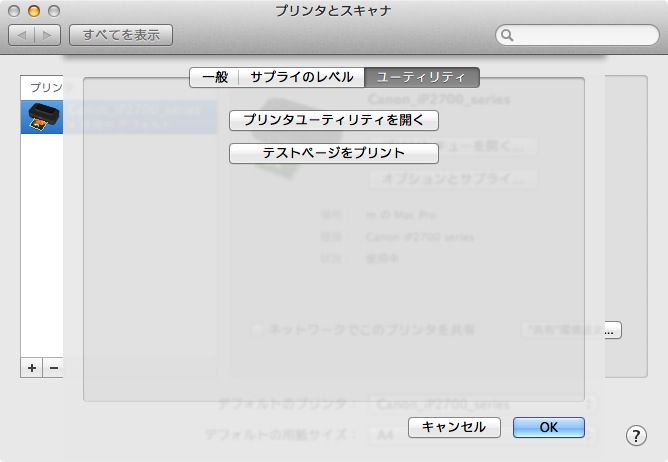Open help with the question mark icon

[x=636, y=435]
